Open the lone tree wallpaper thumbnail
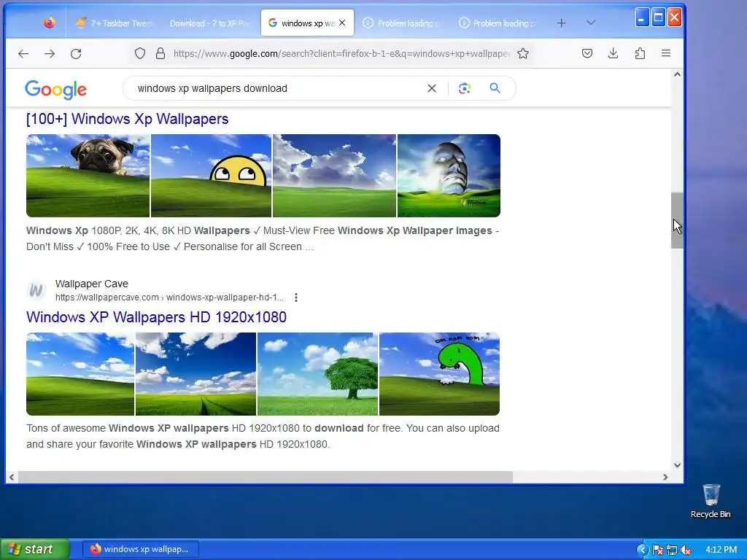 pyautogui.click(x=318, y=374)
